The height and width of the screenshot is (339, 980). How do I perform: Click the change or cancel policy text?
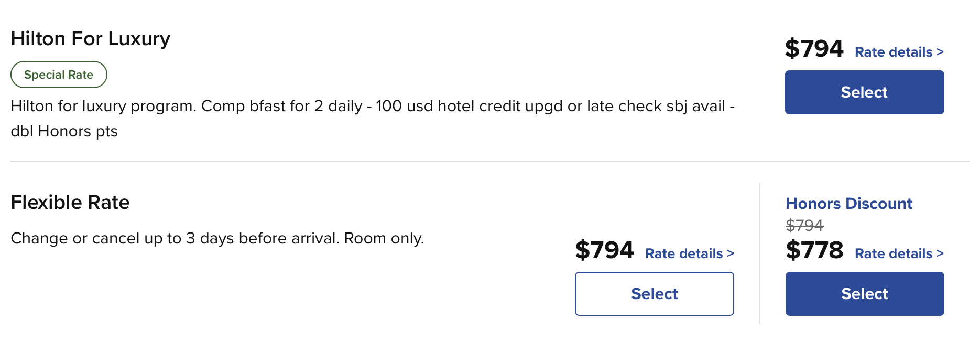(x=217, y=238)
